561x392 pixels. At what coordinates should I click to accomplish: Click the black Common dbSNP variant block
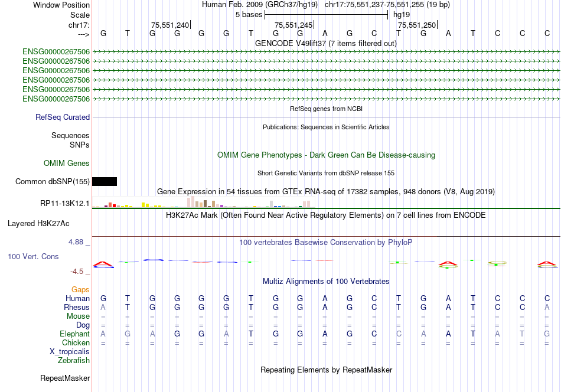click(105, 181)
